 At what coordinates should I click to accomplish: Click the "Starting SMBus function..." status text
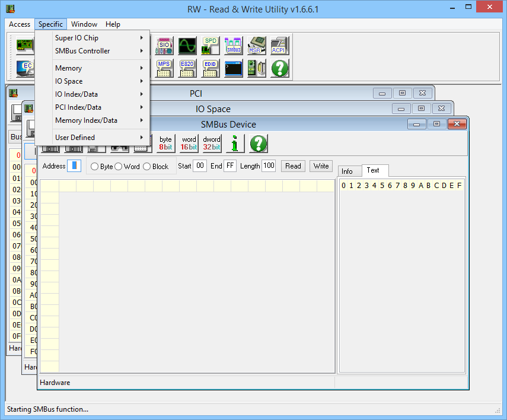47,409
